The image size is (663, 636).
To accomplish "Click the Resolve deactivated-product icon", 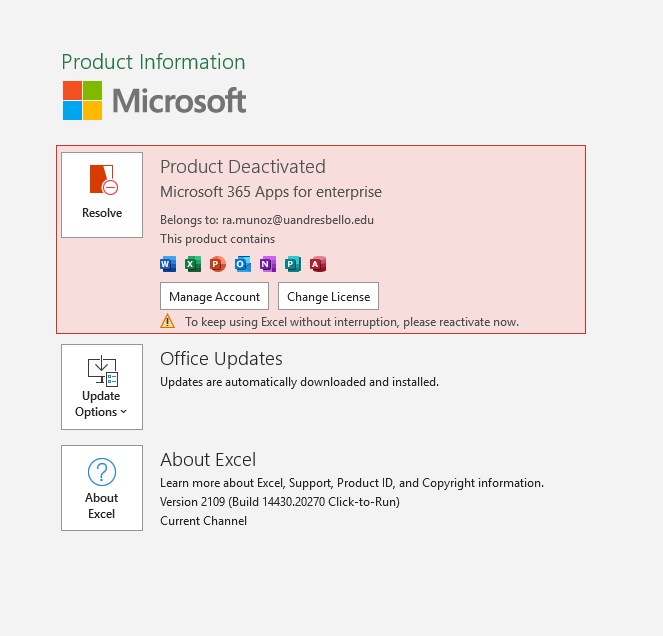I will pos(102,181).
